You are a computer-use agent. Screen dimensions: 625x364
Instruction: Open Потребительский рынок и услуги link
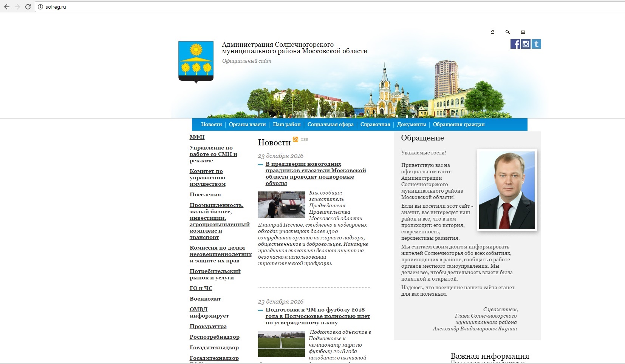(215, 274)
